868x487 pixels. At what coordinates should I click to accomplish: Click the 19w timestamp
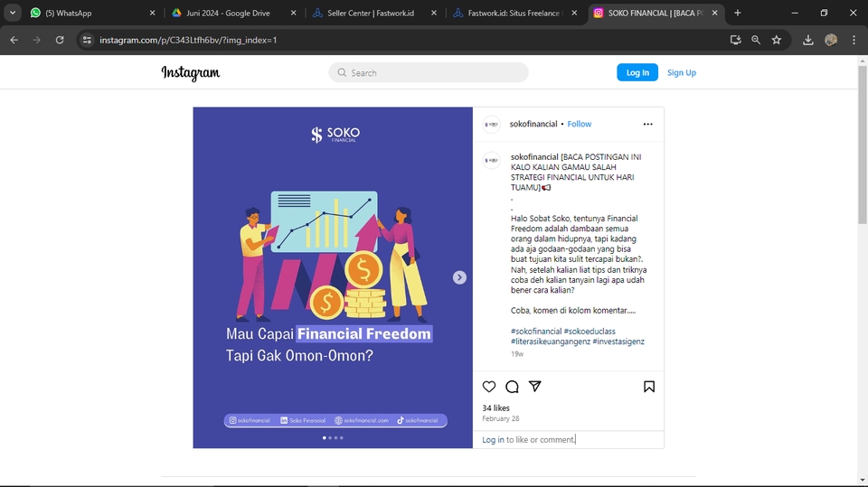(x=517, y=353)
